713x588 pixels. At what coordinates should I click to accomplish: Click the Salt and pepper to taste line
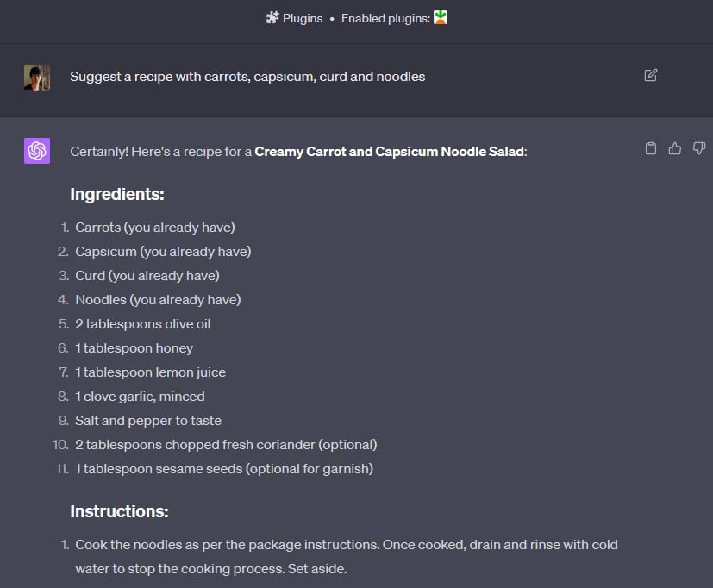(147, 420)
